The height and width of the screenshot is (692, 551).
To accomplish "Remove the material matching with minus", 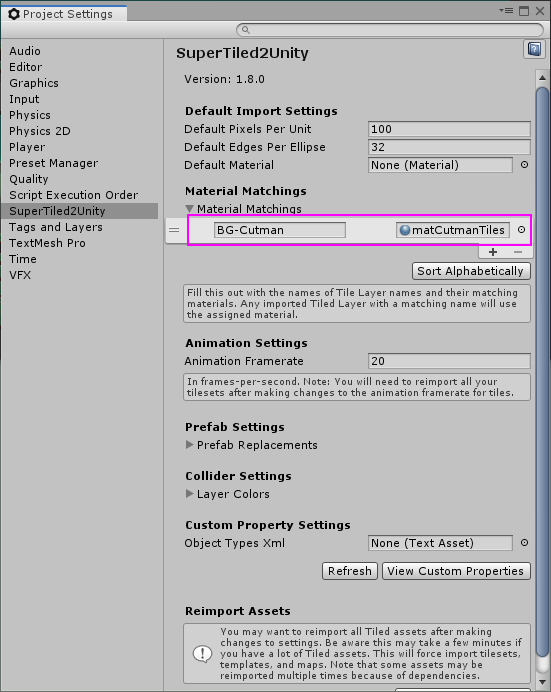I will (x=518, y=252).
